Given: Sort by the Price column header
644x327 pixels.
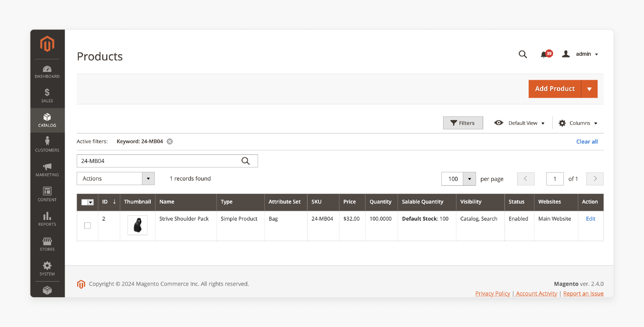Looking at the screenshot, I should (352, 202).
